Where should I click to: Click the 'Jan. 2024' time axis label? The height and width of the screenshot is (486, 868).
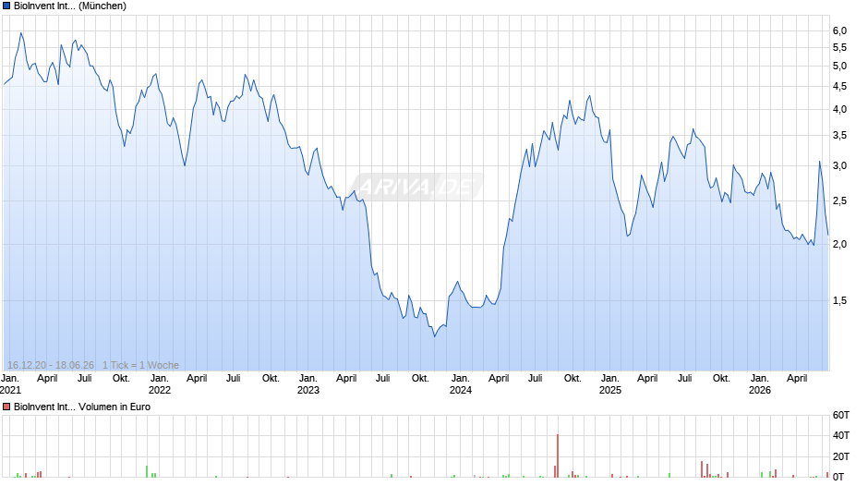(461, 384)
